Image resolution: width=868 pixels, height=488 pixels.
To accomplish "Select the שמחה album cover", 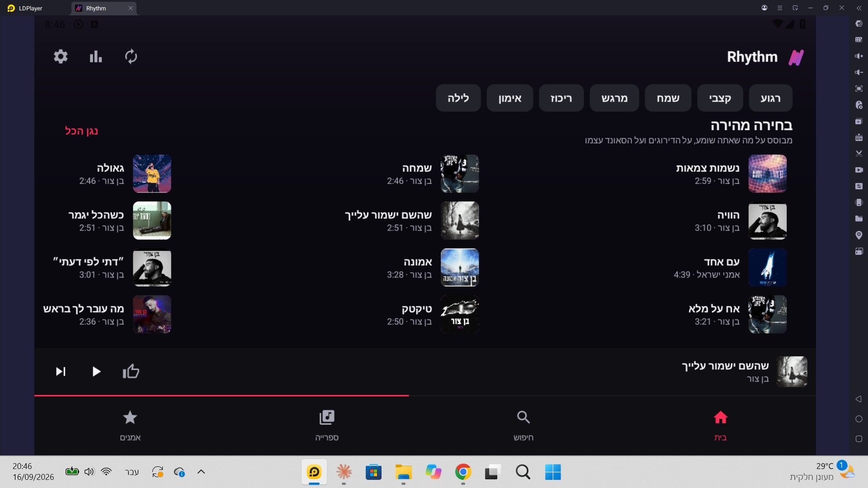I will click(x=460, y=174).
